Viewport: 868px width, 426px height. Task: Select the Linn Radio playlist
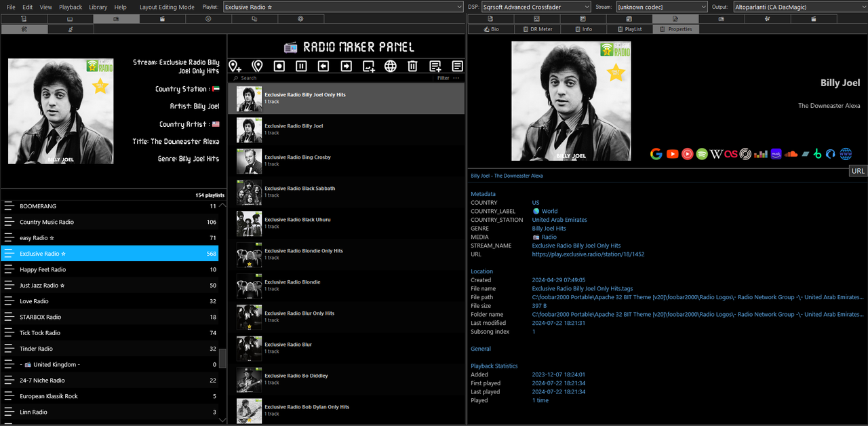coord(109,412)
